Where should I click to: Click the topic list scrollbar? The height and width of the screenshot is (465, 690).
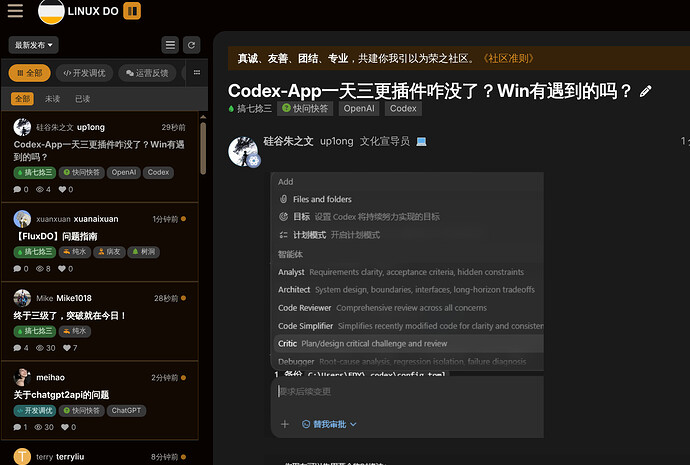tap(203, 148)
